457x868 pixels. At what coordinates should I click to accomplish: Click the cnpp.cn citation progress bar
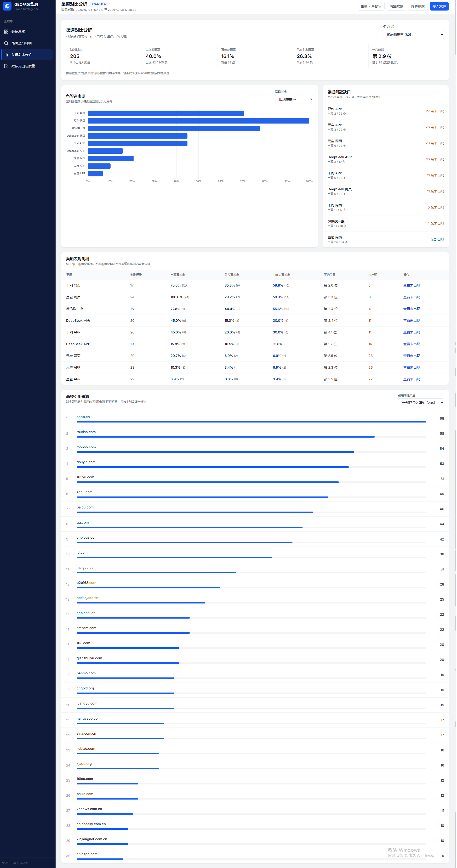click(x=251, y=422)
